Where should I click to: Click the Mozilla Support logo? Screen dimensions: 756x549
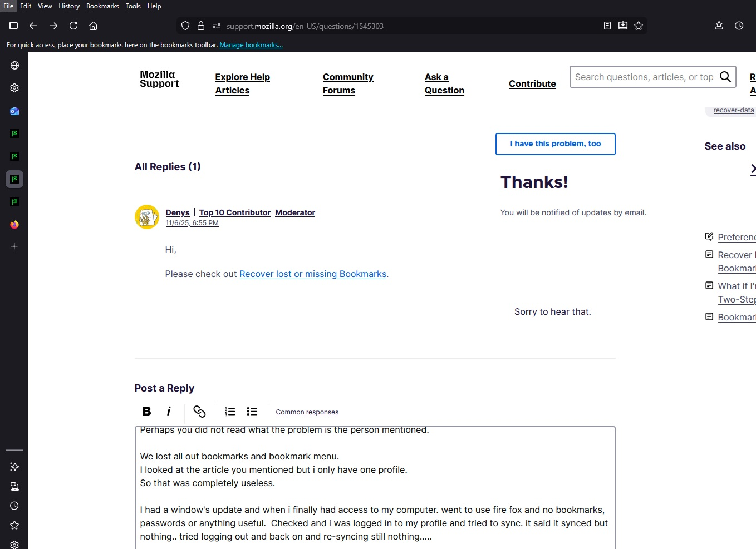coord(159,79)
